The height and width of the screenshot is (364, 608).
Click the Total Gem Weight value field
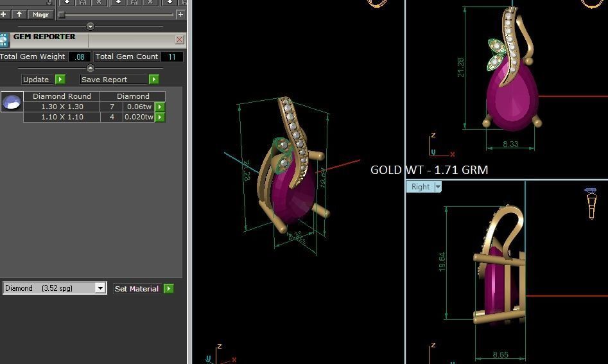tap(80, 56)
